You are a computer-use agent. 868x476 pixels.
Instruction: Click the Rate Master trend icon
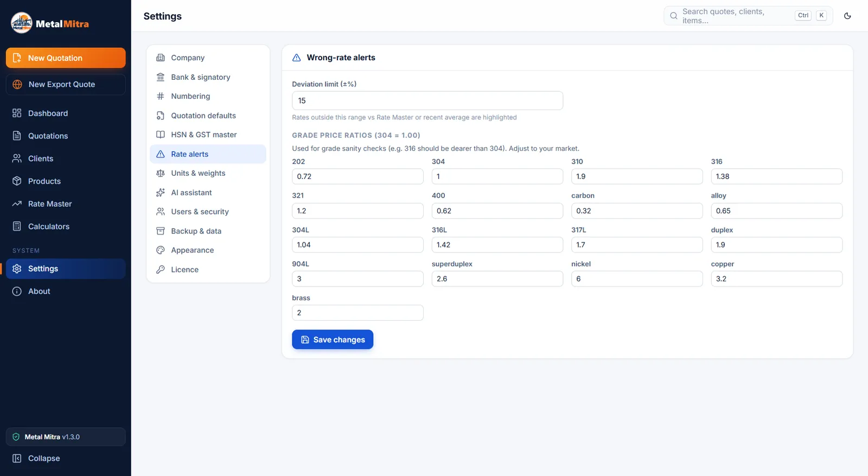17,204
